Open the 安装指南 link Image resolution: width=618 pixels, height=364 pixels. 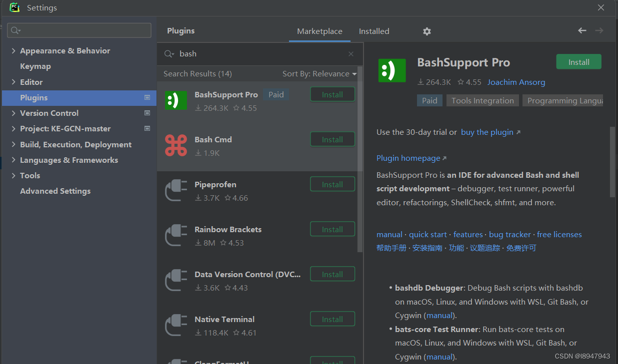pos(427,248)
